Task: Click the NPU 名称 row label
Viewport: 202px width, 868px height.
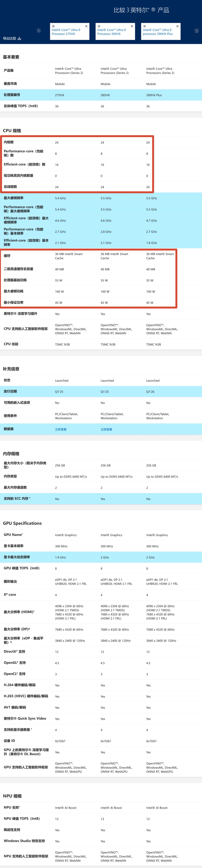Action: (12, 808)
